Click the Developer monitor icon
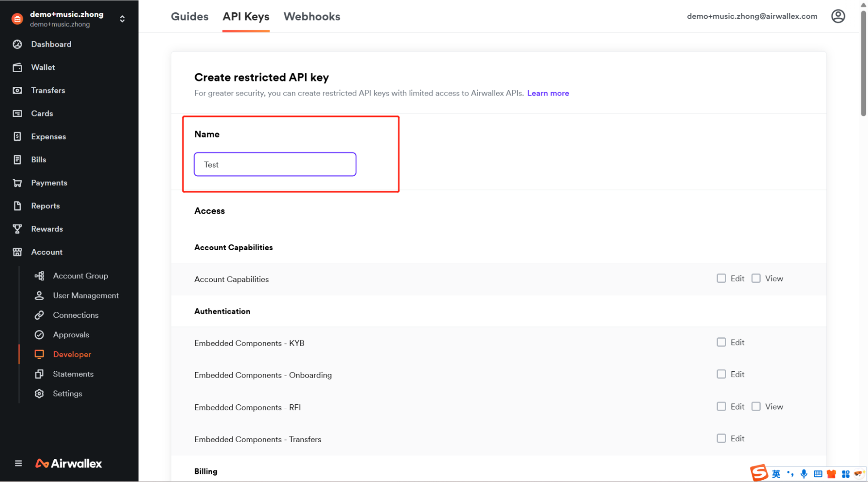 39,354
